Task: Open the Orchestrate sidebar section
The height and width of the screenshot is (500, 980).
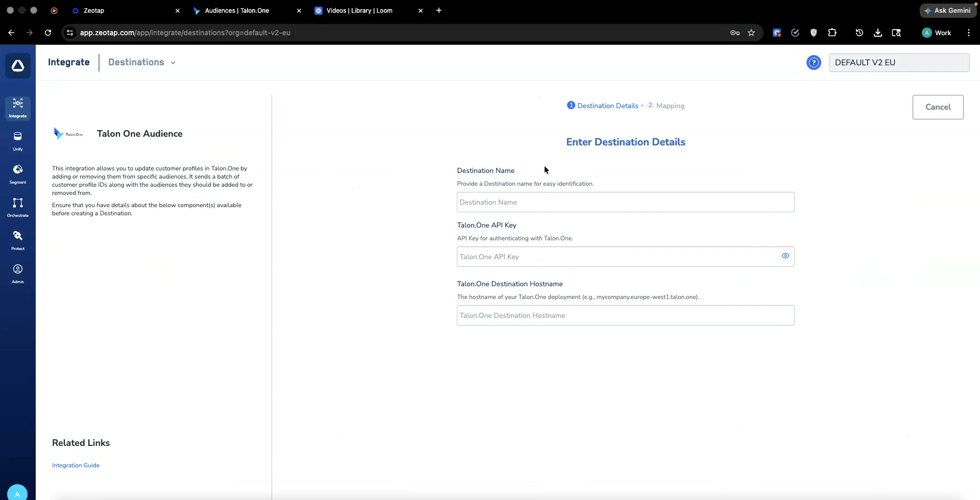Action: 18,208
